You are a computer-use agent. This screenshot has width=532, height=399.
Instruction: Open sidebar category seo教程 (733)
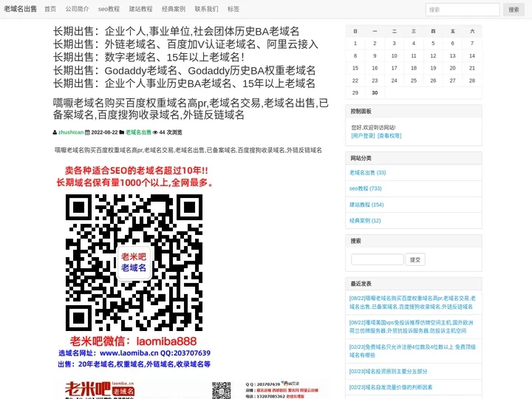[366, 188]
